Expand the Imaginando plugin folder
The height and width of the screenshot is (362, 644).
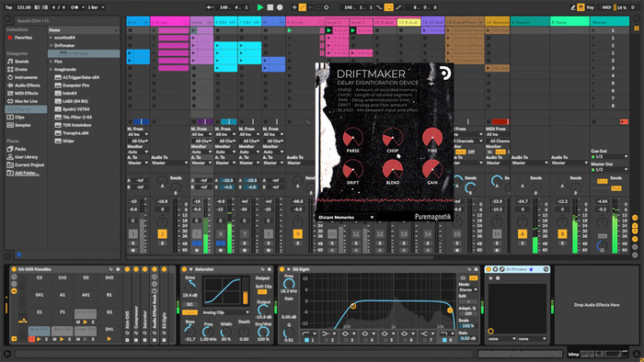click(x=52, y=69)
